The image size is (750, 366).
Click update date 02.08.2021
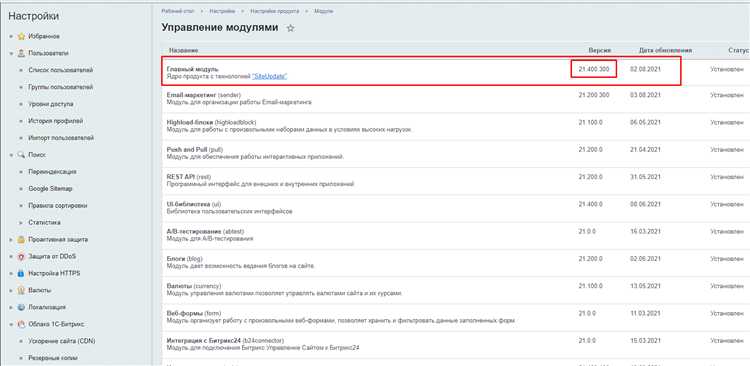645,69
